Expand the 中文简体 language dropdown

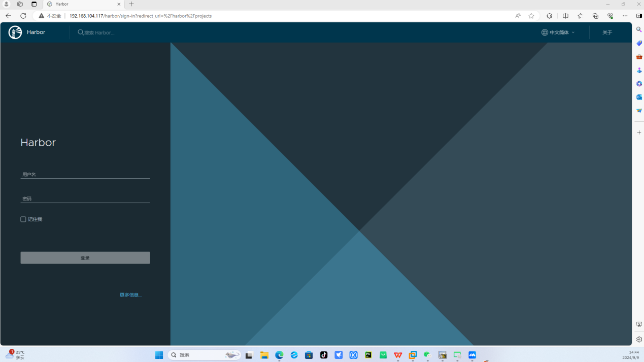point(558,32)
